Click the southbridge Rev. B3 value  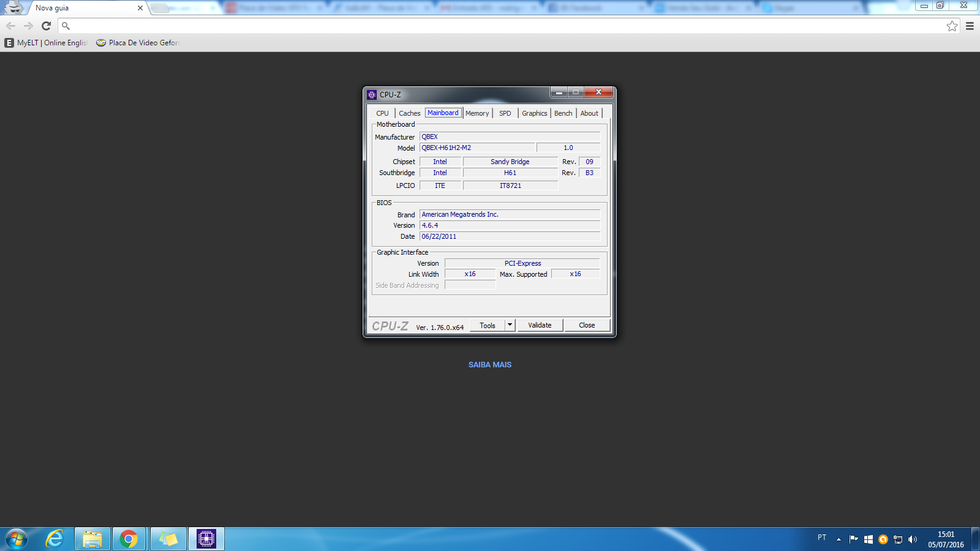click(589, 173)
